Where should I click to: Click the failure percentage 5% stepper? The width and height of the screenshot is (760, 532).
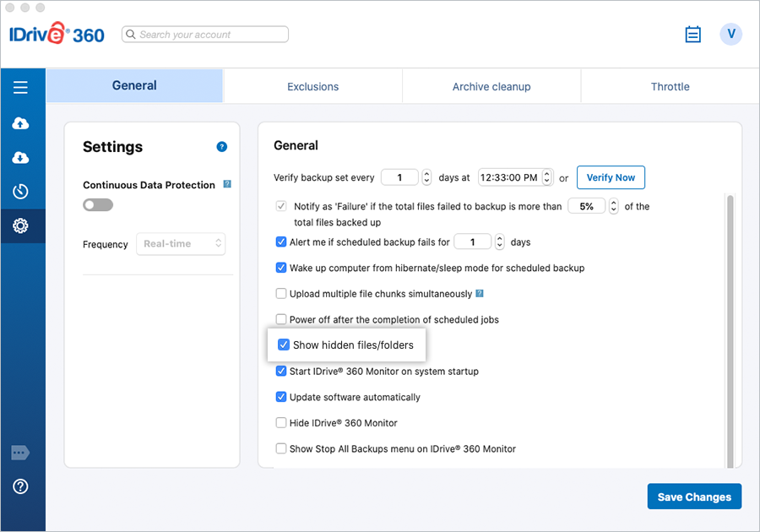point(614,206)
